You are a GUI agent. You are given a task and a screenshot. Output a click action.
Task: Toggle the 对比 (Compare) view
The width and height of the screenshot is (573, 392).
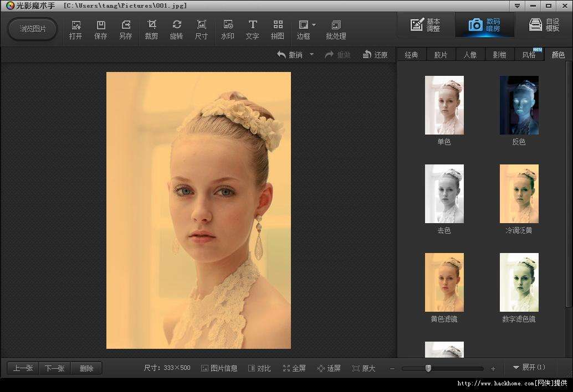(x=259, y=368)
